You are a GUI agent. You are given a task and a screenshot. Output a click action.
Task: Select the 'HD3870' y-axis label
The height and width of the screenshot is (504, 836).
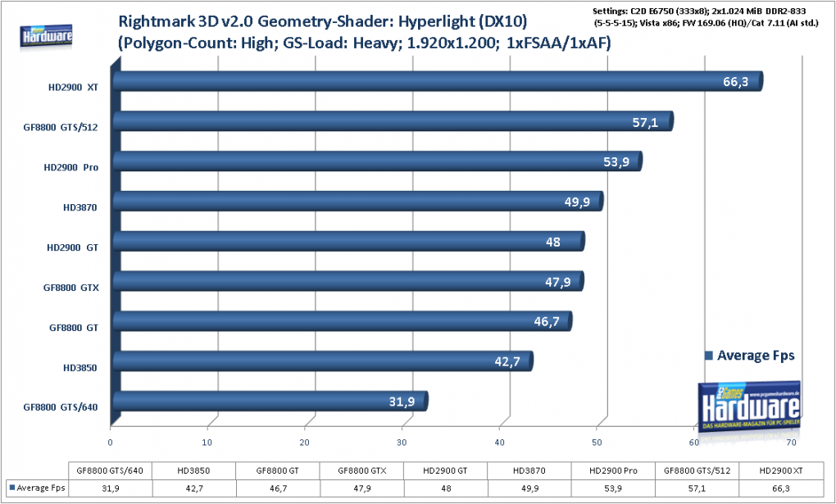point(80,207)
